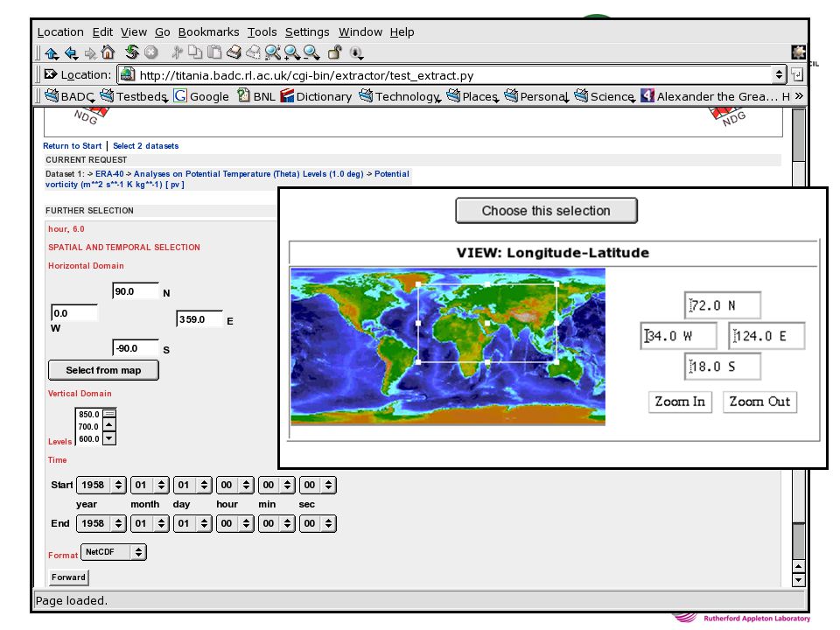Click the 124.0 E map longitude field

[x=766, y=336]
